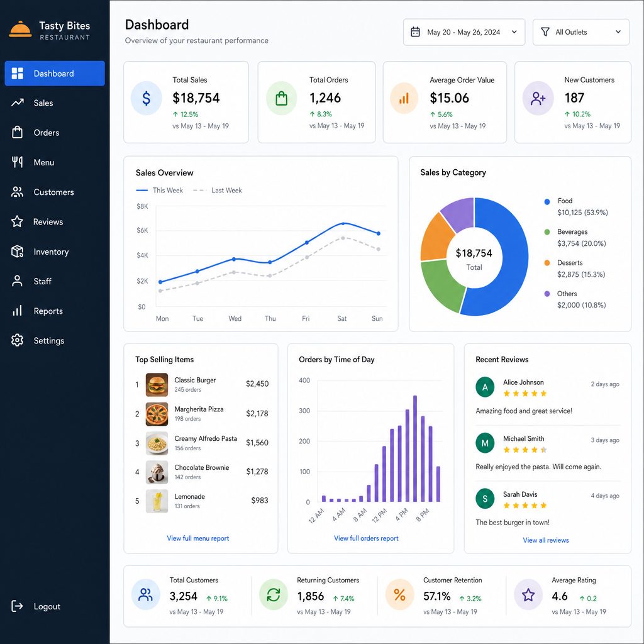Click the Dashboard sidebar label
The image size is (644, 644).
(54, 74)
